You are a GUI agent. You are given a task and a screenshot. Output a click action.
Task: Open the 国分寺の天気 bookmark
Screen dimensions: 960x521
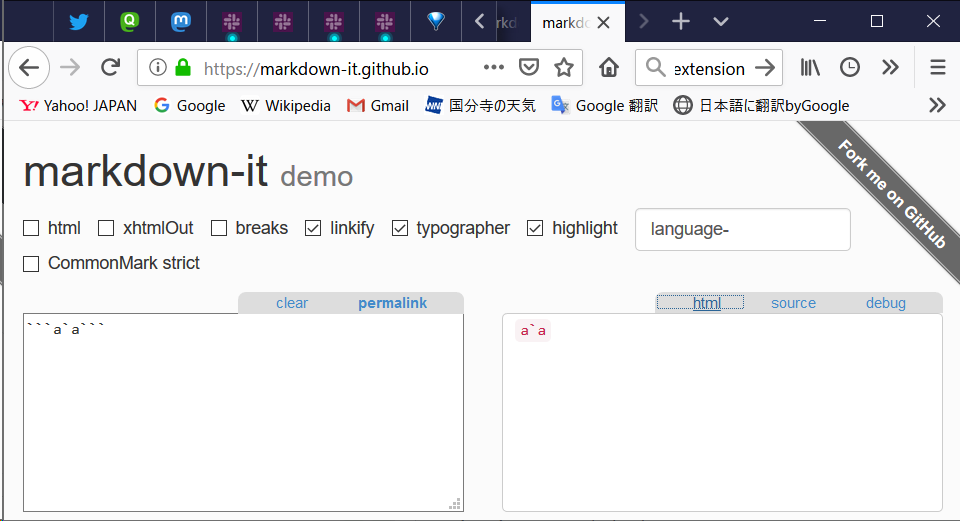click(481, 106)
